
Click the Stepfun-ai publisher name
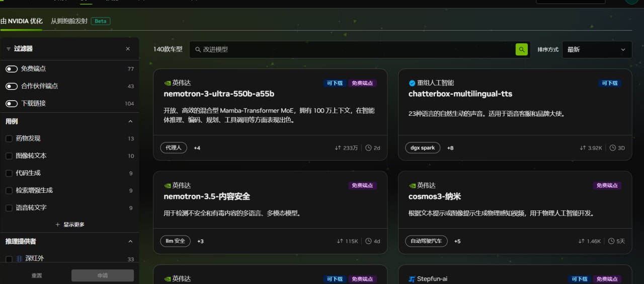(x=432, y=279)
